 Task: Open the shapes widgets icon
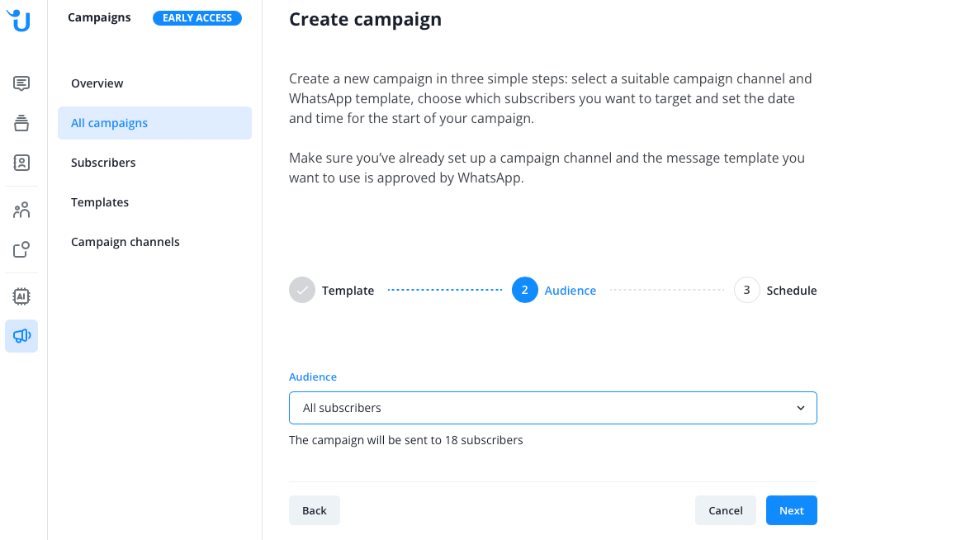tap(21, 249)
